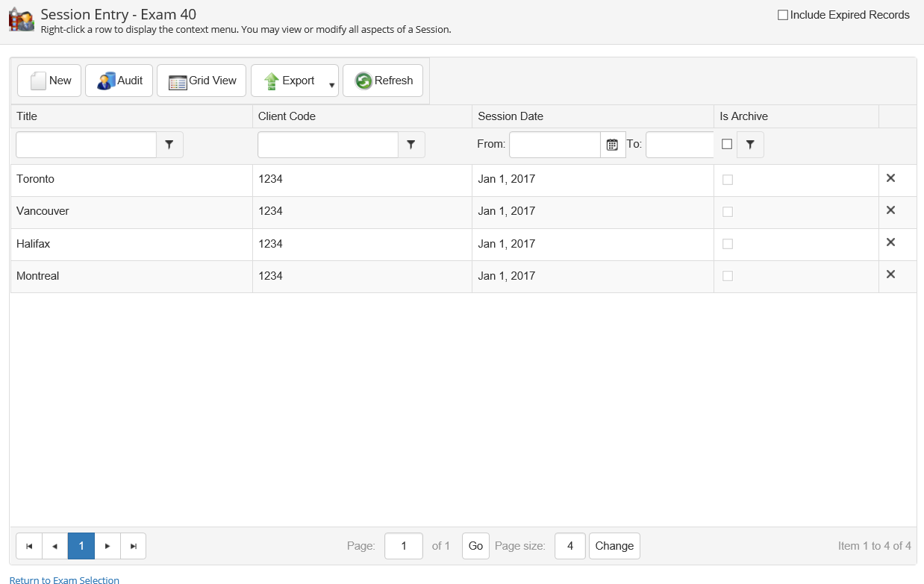Remove the Halifax session row
This screenshot has width=924, height=584.
click(890, 242)
